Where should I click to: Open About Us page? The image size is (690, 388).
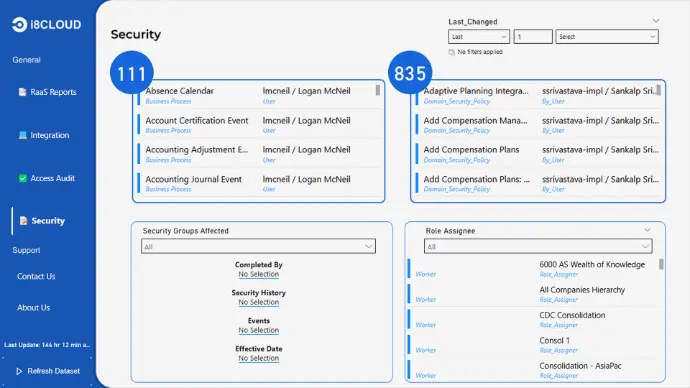click(33, 307)
